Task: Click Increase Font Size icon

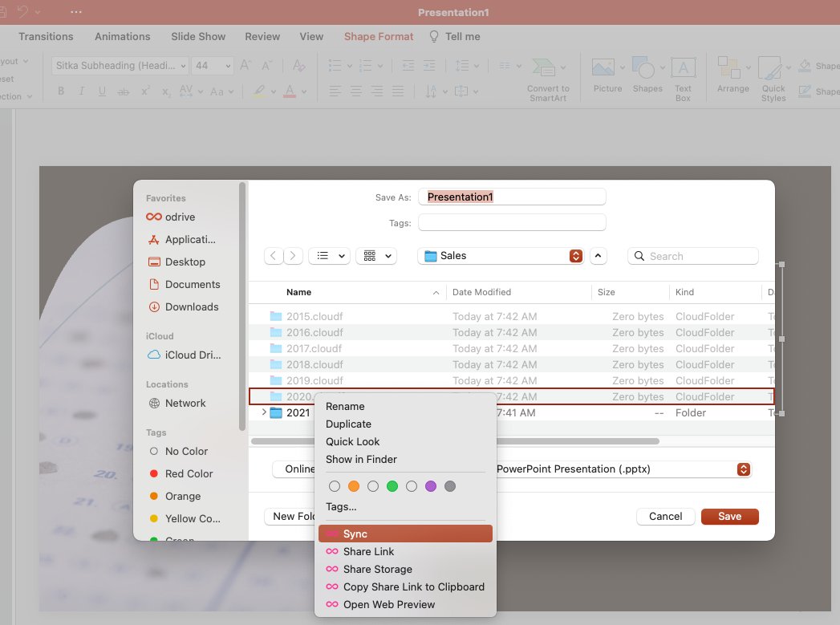Action: click(x=246, y=65)
